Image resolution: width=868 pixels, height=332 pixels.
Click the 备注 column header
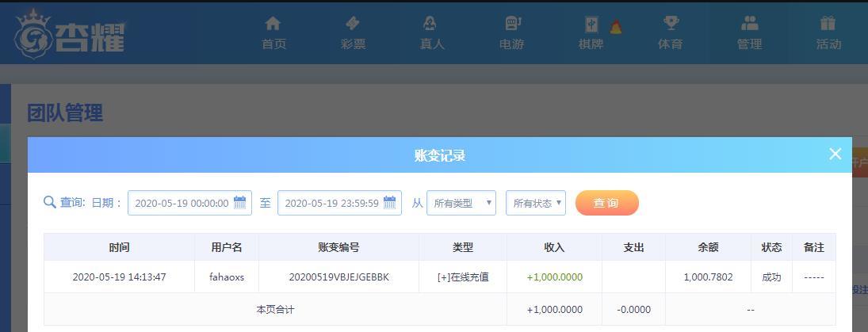(814, 247)
